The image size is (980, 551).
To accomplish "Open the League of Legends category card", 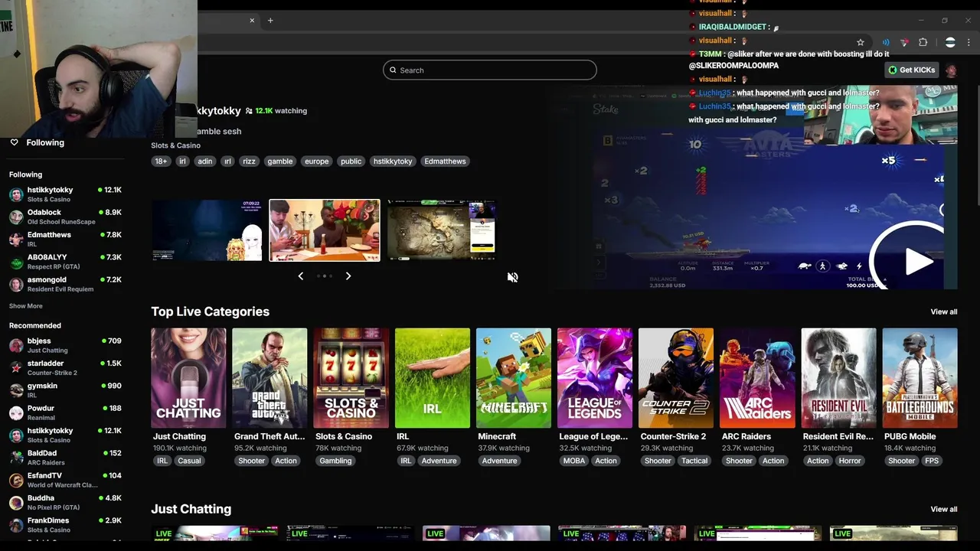I will tap(595, 378).
